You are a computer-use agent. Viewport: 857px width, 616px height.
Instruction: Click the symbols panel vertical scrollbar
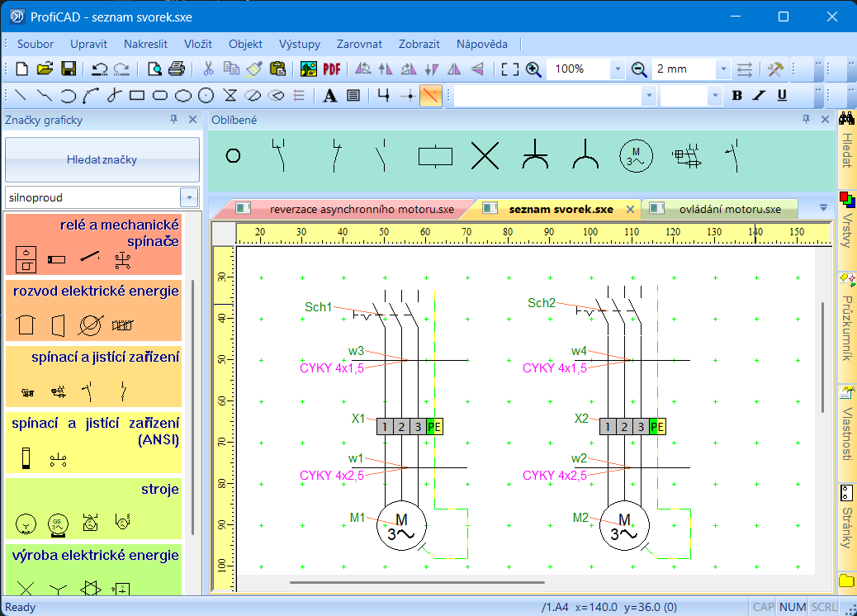coord(193,407)
